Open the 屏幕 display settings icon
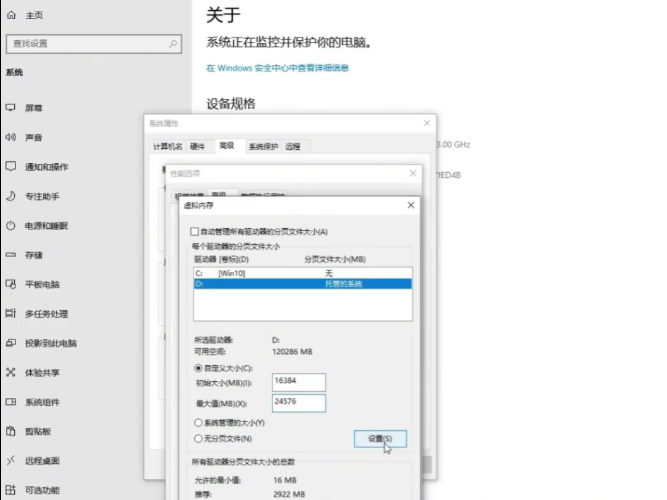The image size is (667, 500). 10,107
